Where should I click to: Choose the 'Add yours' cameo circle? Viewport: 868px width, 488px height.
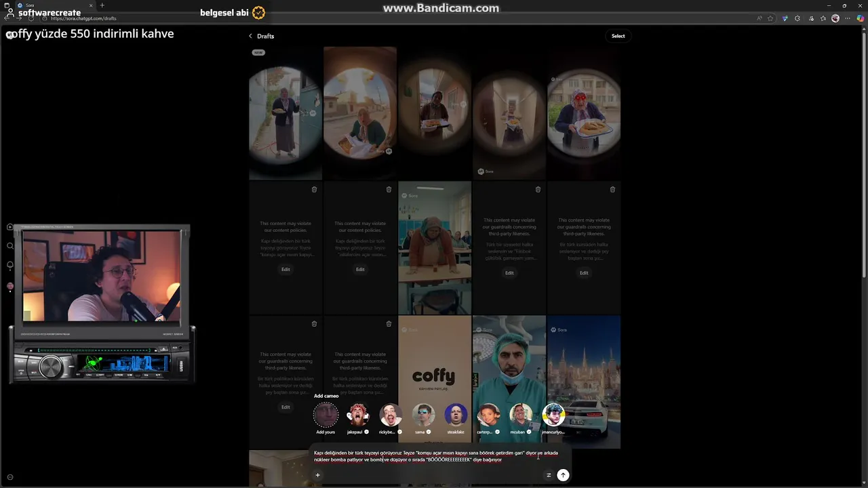[325, 415]
